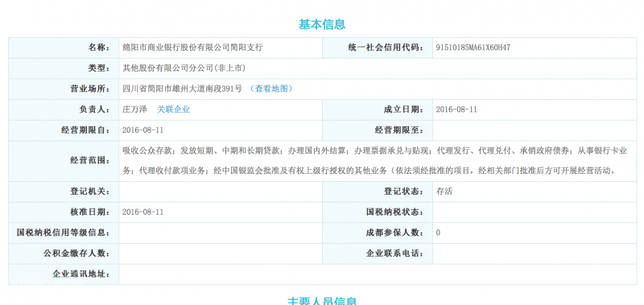Image resolution: width=644 pixels, height=305 pixels.
Task: Select credit code 91510185MA61X60H47
Action: (x=473, y=47)
